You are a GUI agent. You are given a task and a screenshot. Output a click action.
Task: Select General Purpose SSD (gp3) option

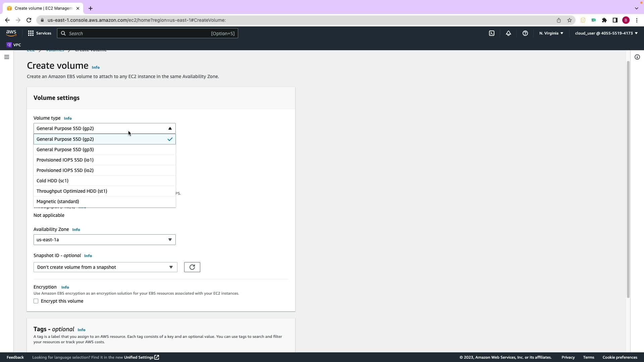[x=65, y=149]
